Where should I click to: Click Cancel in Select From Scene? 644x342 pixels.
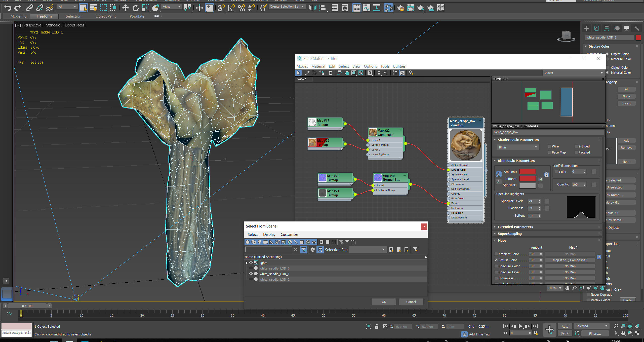[x=411, y=302]
